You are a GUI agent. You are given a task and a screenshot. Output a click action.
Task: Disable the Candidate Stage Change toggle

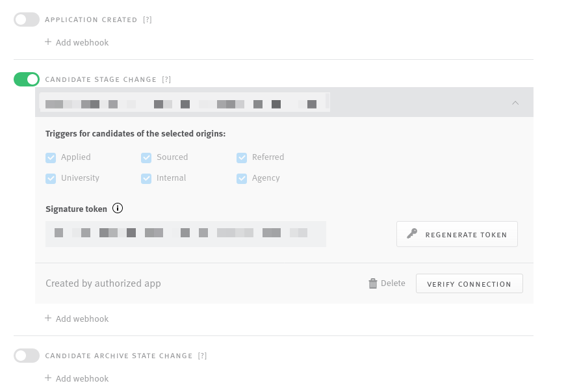click(27, 79)
